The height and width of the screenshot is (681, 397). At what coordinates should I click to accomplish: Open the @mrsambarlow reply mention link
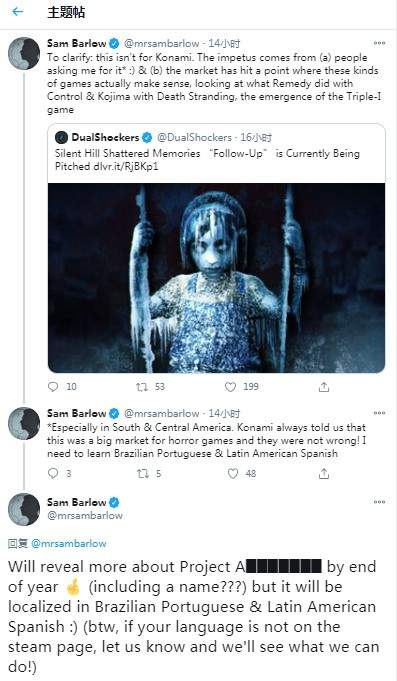point(69,543)
